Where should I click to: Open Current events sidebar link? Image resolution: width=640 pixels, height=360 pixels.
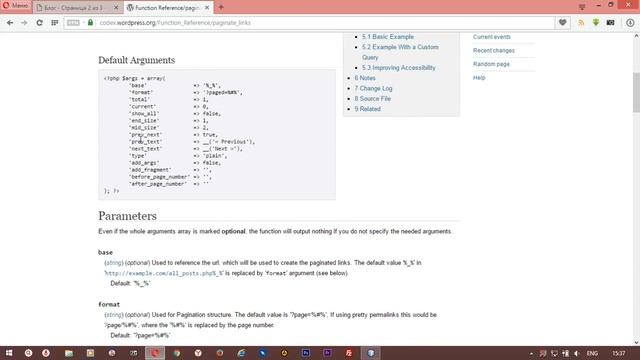click(x=491, y=37)
